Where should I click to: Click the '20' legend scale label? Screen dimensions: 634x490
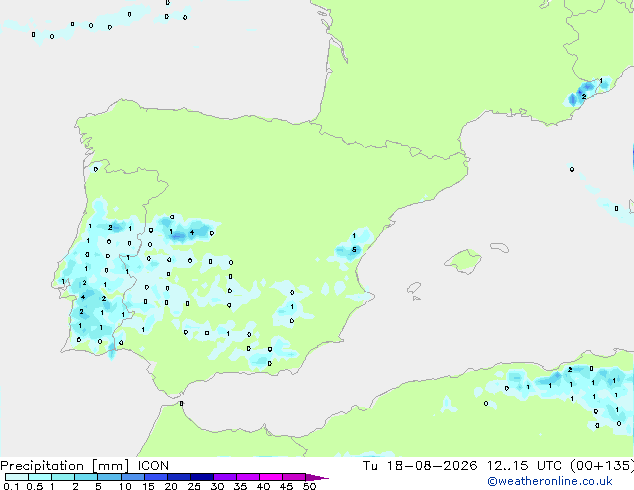click(171, 486)
